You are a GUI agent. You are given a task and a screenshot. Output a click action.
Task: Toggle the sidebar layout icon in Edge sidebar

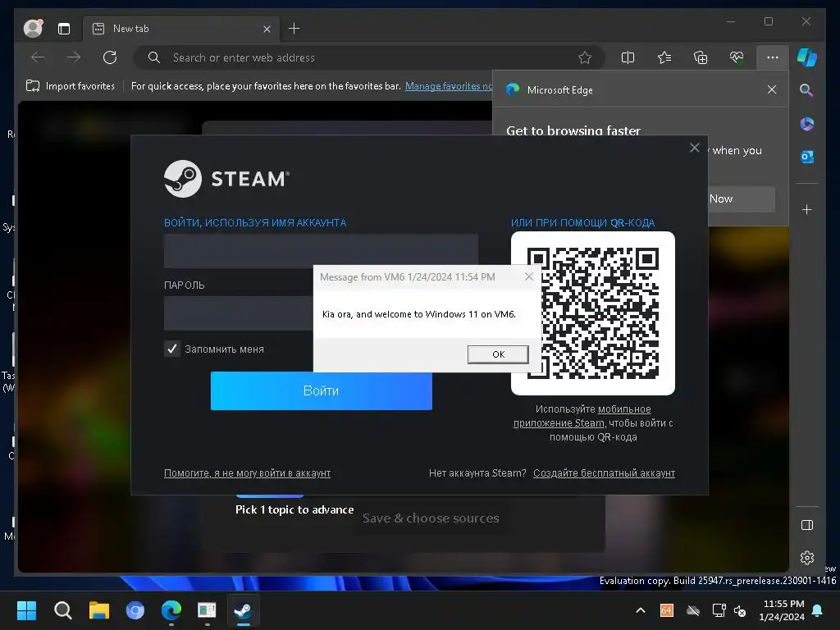pos(807,525)
